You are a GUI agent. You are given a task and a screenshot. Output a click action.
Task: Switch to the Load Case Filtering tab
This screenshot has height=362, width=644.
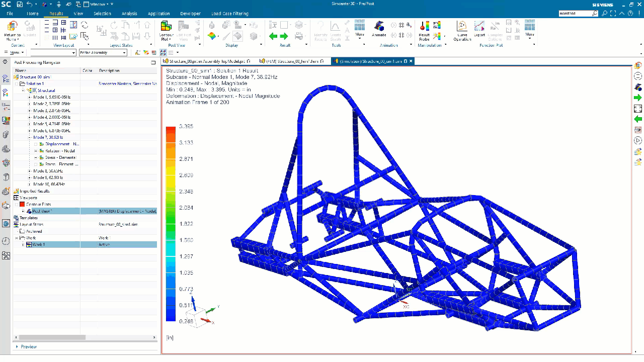point(229,14)
